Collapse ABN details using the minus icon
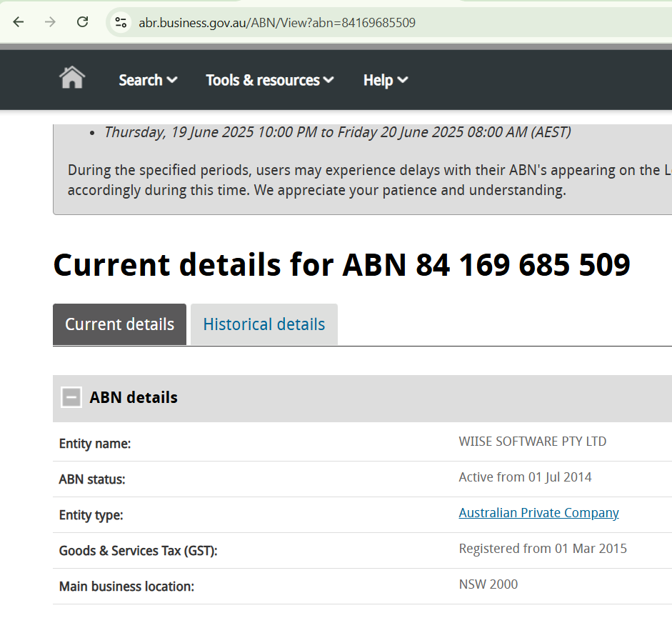Viewport: 672px width, 623px height. [71, 397]
